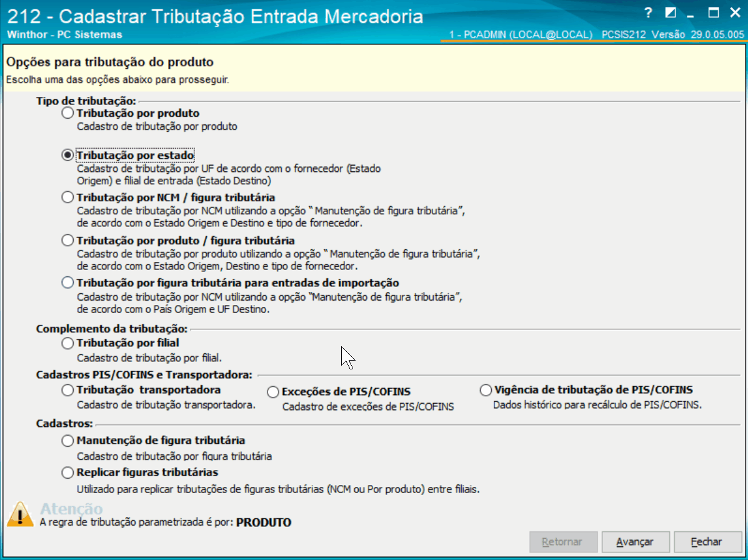Viewport: 748px width, 560px height.
Task: Click the contrast toggle icon in title bar
Action: coord(671,13)
